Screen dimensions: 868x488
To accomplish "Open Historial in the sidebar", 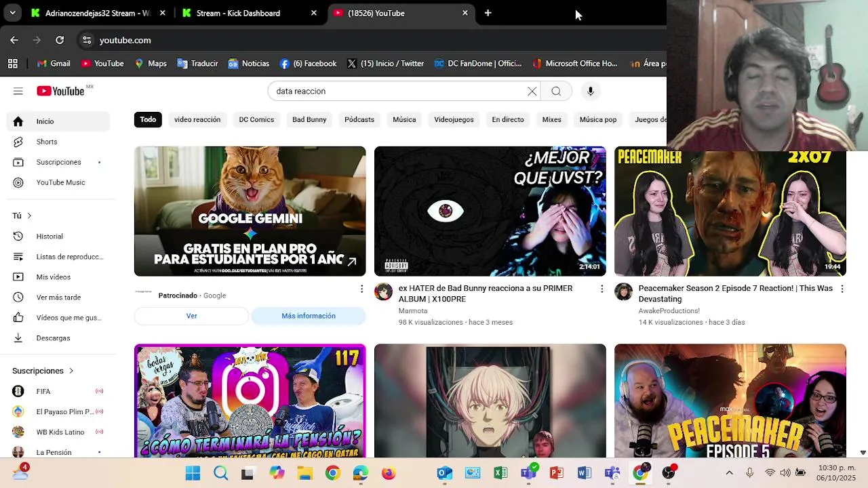I will click(58, 237).
